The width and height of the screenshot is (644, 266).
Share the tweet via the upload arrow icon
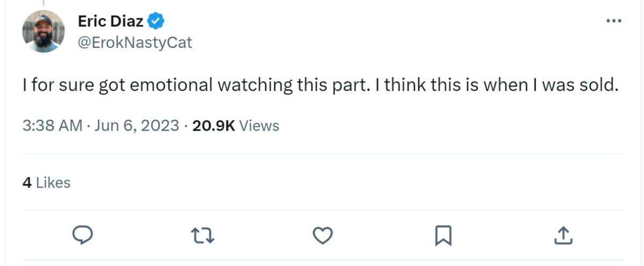563,235
